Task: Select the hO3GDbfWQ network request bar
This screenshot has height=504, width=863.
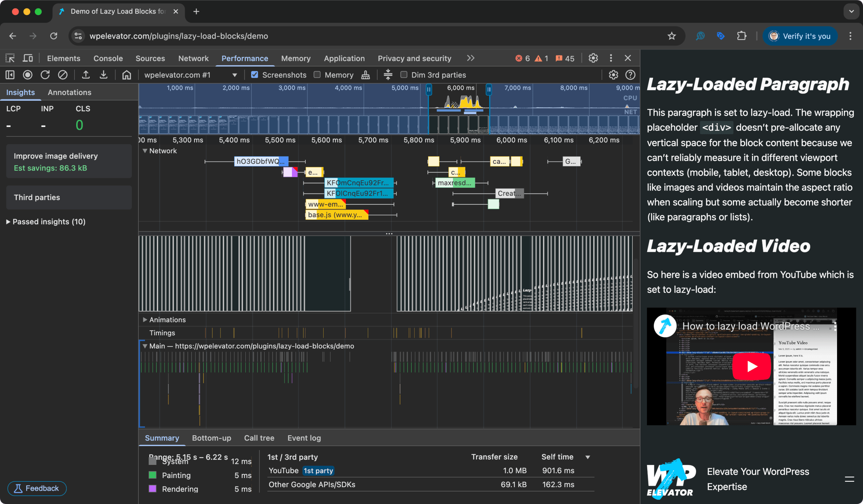Action: click(261, 161)
